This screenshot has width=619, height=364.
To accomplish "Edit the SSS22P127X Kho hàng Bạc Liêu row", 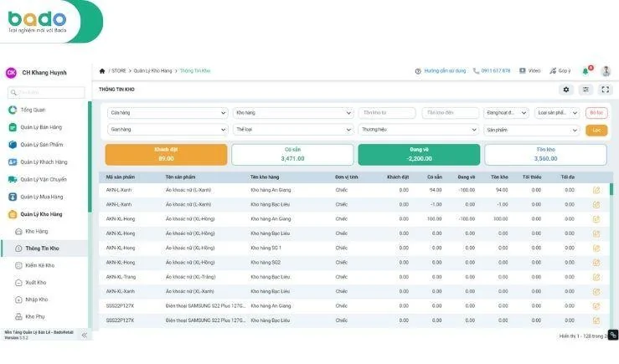I will coord(596,320).
